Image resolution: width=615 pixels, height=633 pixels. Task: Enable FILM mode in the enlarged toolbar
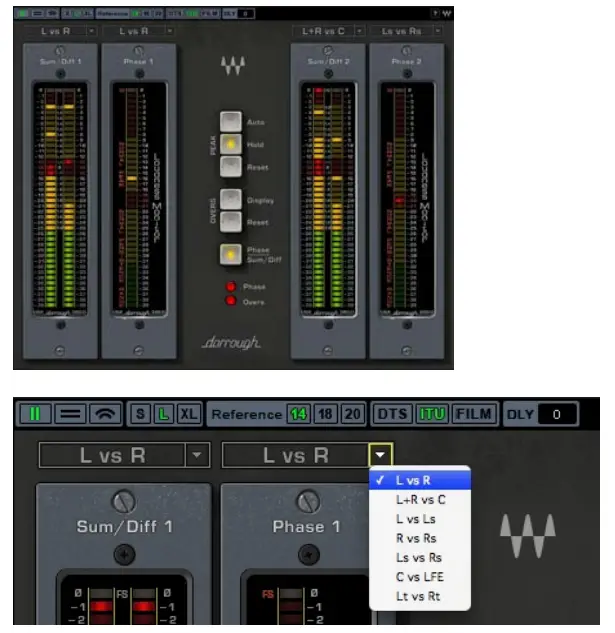[x=474, y=414]
